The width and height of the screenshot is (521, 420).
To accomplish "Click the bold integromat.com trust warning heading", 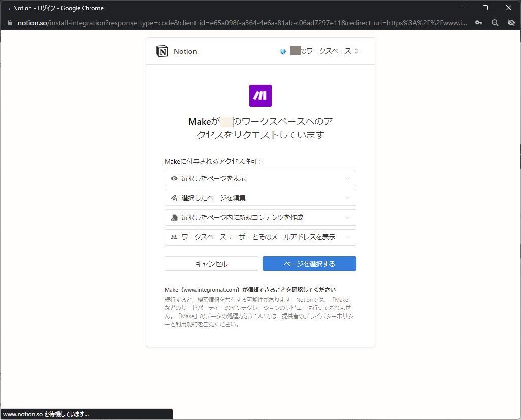I will click(250, 290).
